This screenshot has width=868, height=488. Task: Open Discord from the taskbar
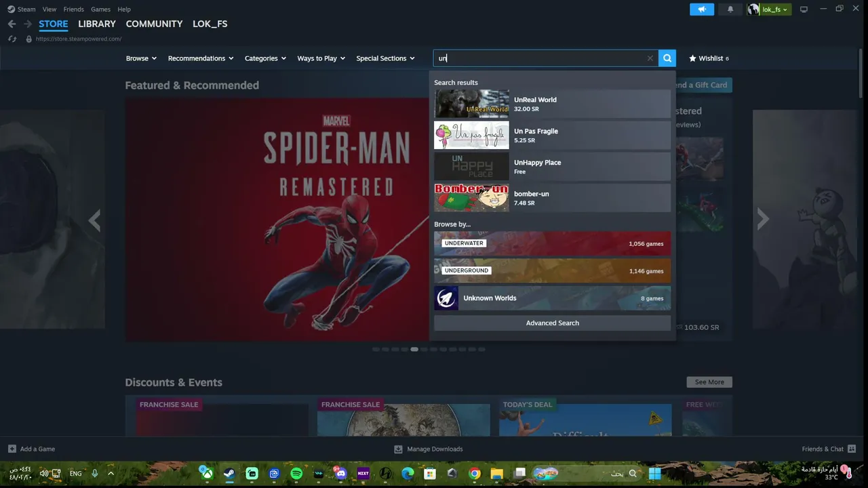[x=340, y=474]
